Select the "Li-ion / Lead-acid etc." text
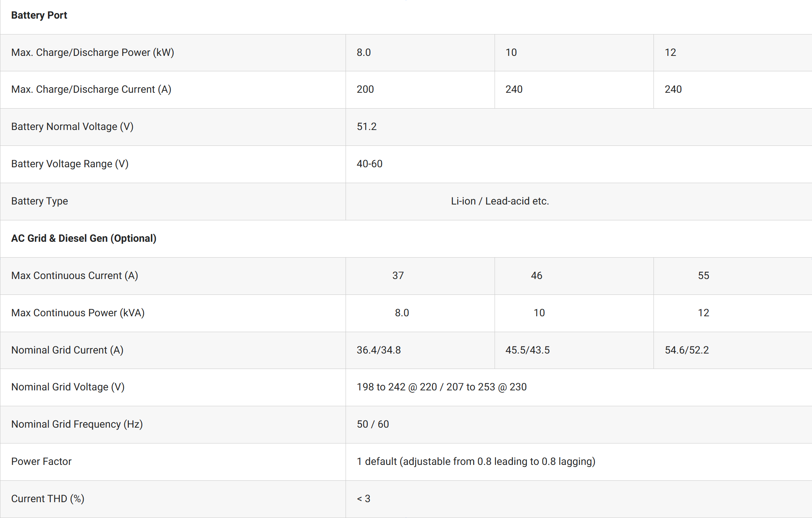The width and height of the screenshot is (812, 518). [x=500, y=201]
